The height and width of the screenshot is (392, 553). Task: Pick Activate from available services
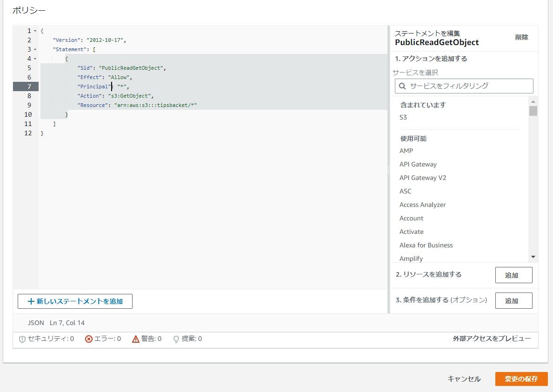point(412,232)
